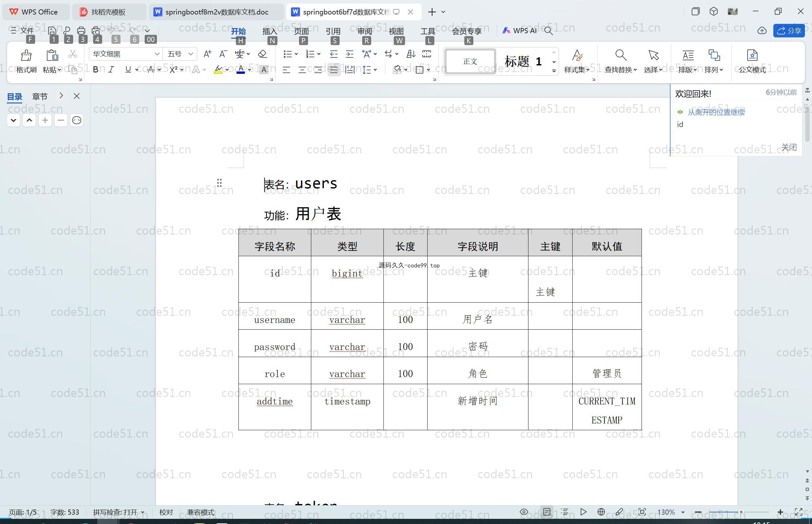Image resolution: width=812 pixels, height=524 pixels.
Task: Open the Typesetting (排版) tool
Action: pos(688,55)
